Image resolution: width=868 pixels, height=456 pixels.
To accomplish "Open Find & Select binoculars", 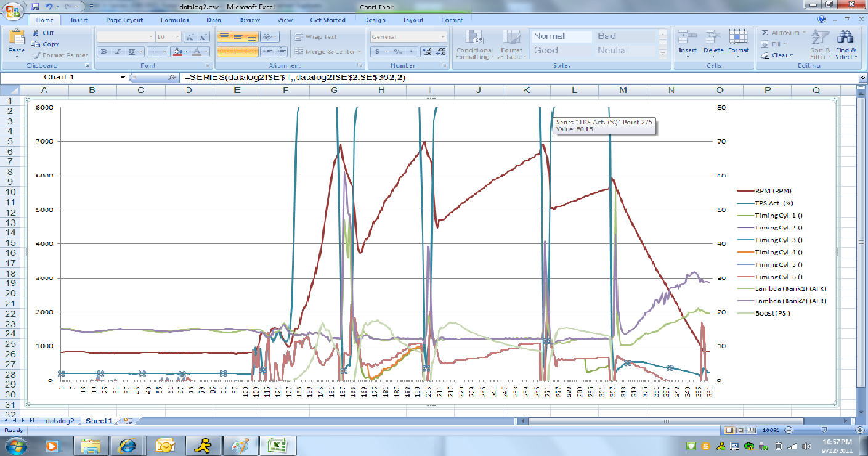I will coord(846,44).
